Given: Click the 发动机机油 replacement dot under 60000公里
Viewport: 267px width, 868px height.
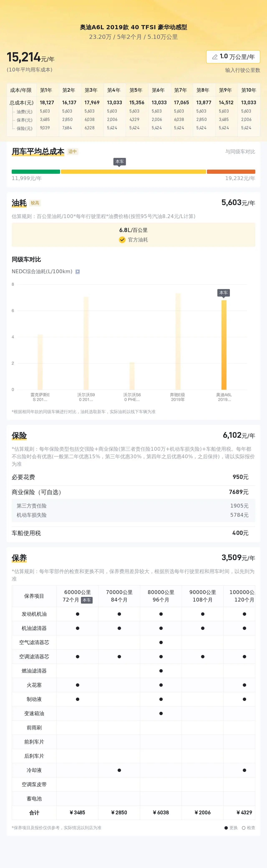Looking at the screenshot, I should coord(77,614).
